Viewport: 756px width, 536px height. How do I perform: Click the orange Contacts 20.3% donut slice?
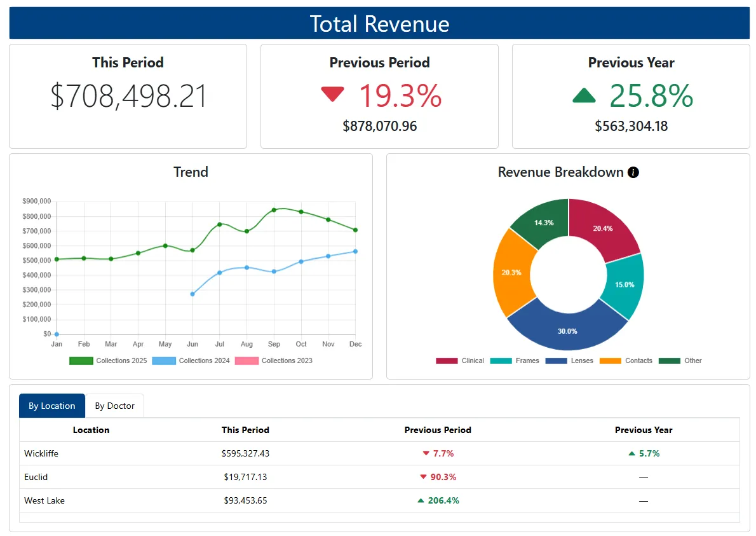(x=512, y=272)
